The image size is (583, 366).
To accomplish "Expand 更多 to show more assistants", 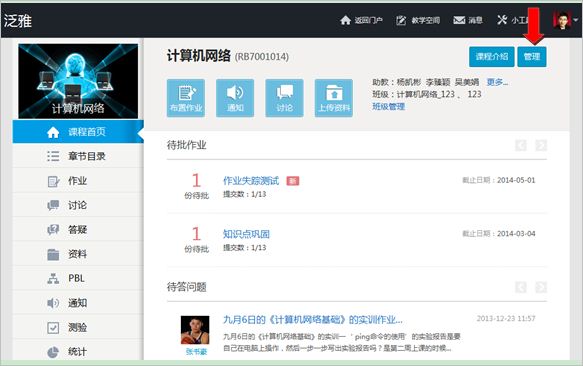I will click(x=497, y=82).
